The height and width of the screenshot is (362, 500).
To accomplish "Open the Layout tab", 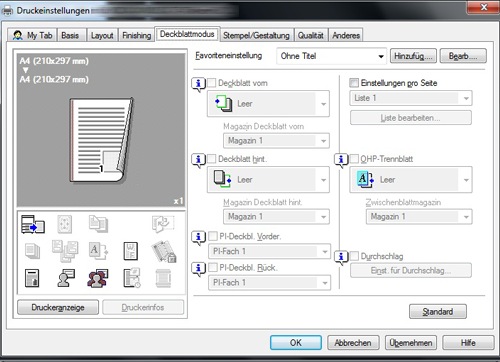I will [x=102, y=35].
